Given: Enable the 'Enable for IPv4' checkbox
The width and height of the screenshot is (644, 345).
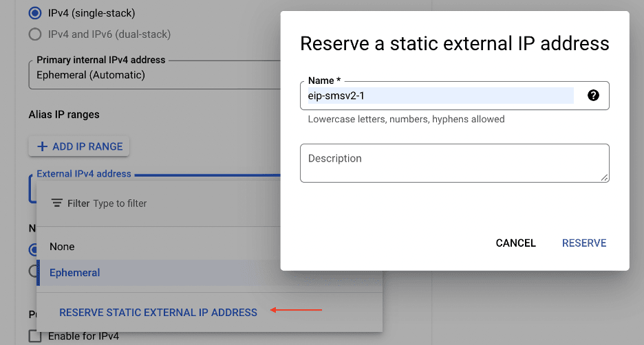Looking at the screenshot, I should (x=34, y=336).
